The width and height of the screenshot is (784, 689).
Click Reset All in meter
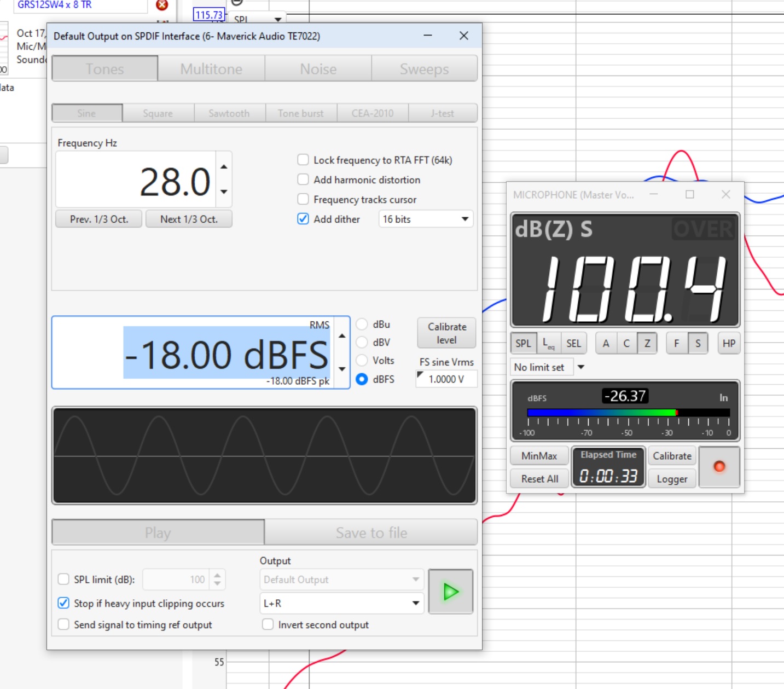[x=539, y=479]
